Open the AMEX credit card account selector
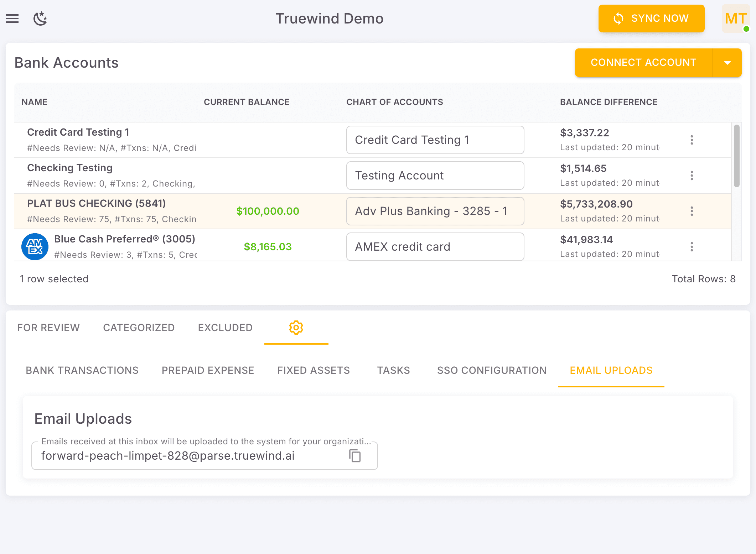The image size is (756, 554). [435, 246]
